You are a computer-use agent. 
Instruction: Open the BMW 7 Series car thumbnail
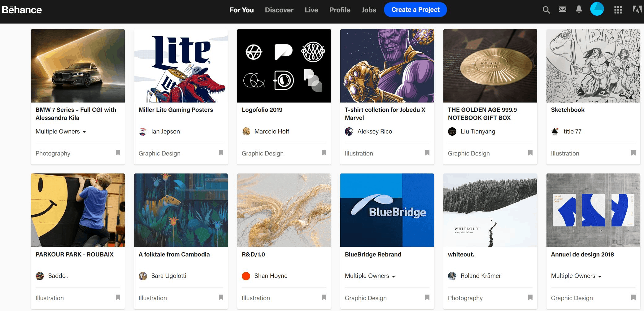coord(78,66)
